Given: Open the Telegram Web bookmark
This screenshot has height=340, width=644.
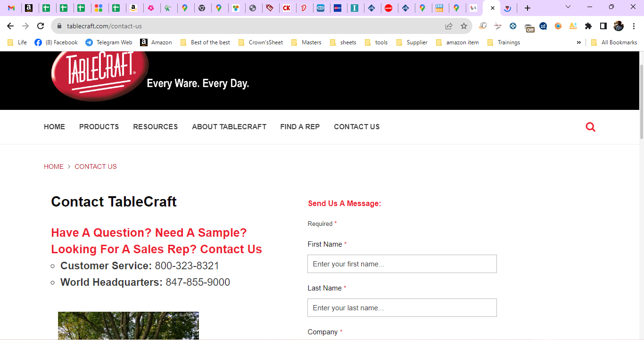Looking at the screenshot, I should click(109, 42).
